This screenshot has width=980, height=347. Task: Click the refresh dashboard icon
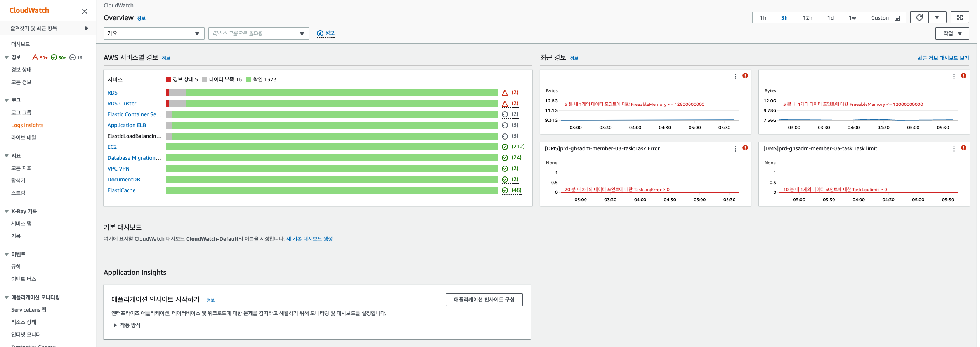(919, 17)
